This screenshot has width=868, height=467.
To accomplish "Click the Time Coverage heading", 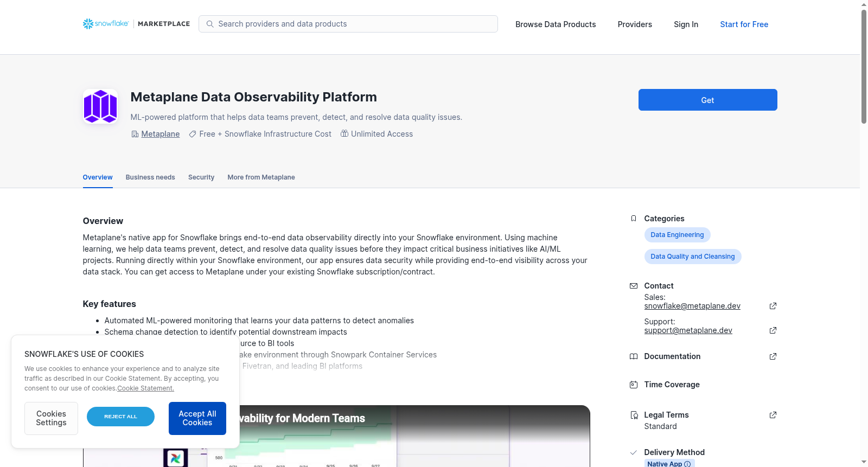I will click(x=672, y=385).
